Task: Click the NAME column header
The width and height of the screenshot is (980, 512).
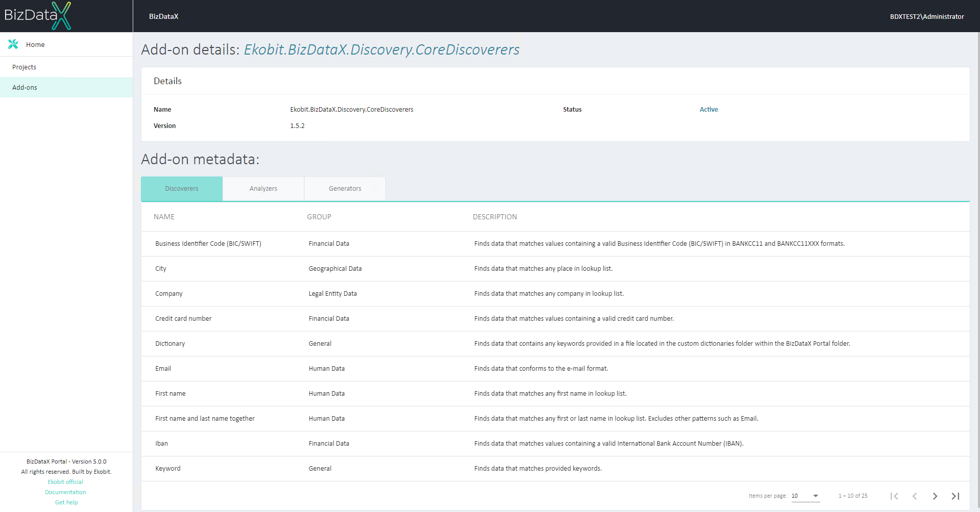Action: (x=164, y=217)
